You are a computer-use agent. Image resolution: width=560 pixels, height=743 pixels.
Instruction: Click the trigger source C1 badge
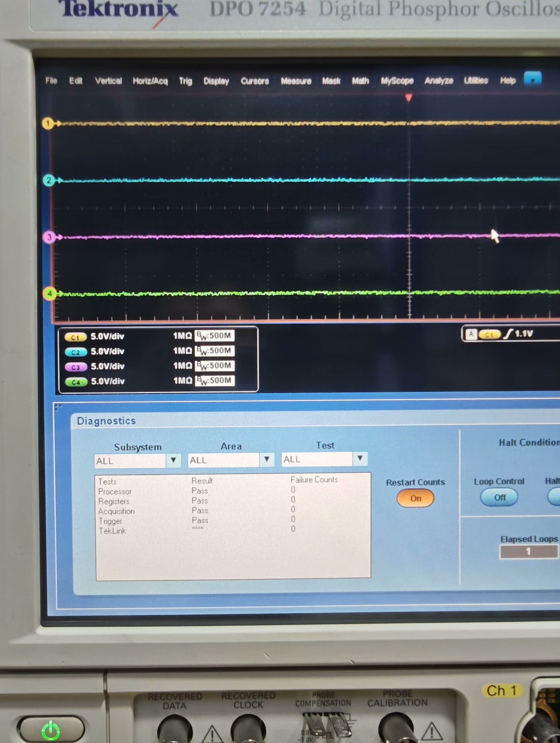(489, 334)
